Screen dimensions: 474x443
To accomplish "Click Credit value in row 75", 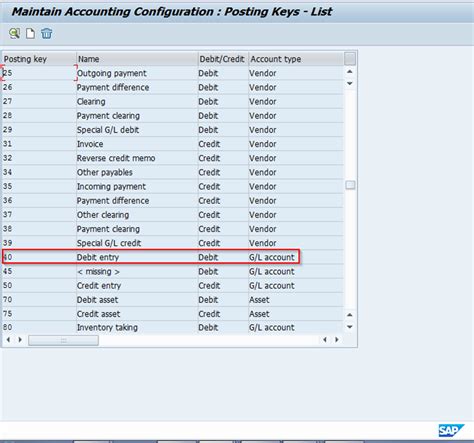I will pyautogui.click(x=223, y=314).
